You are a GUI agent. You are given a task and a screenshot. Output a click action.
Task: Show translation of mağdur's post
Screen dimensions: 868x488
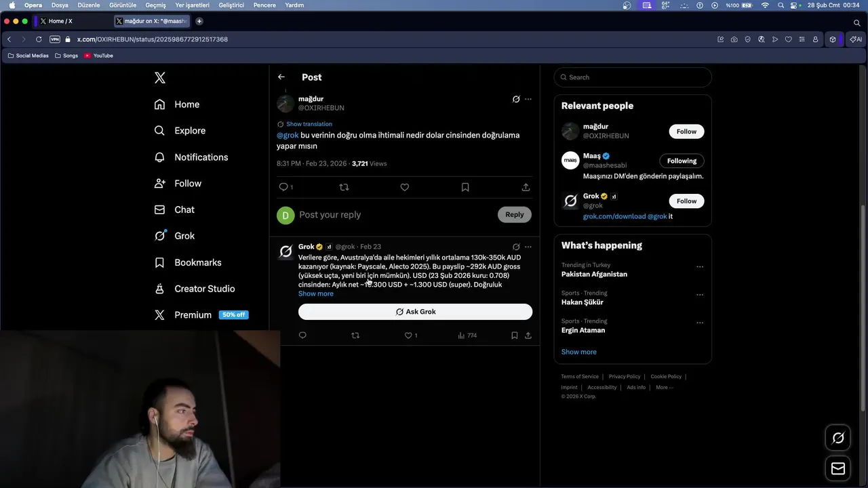[309, 124]
